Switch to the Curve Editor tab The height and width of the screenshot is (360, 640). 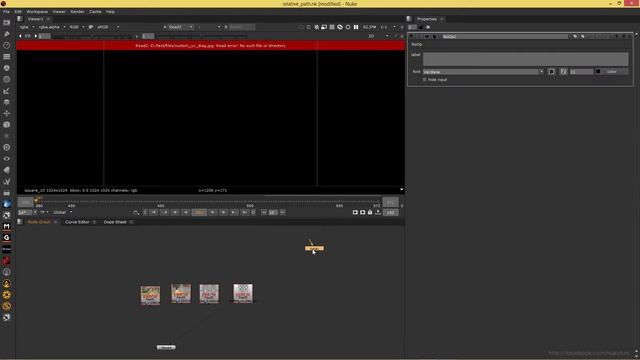pyautogui.click(x=77, y=222)
